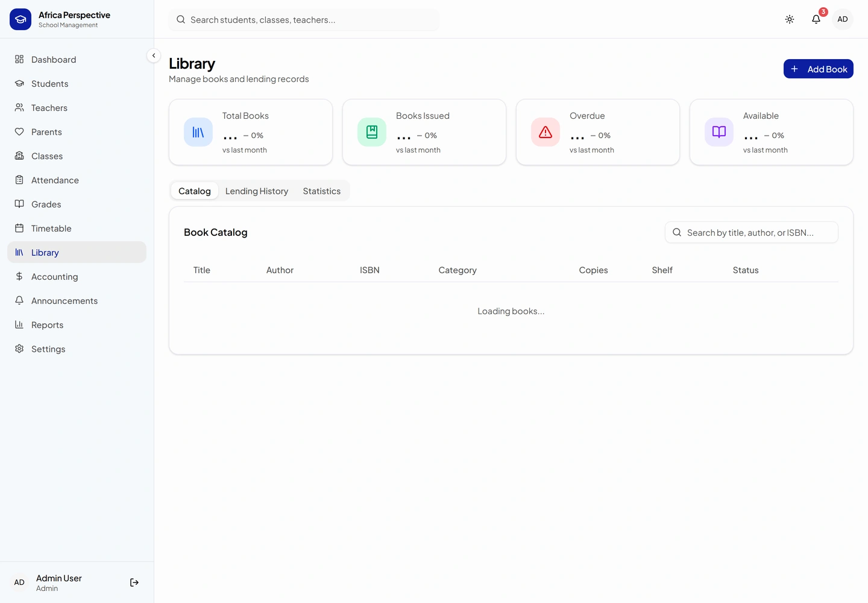Click the Parents heart icon in sidebar
This screenshot has height=603, width=868.
click(19, 131)
